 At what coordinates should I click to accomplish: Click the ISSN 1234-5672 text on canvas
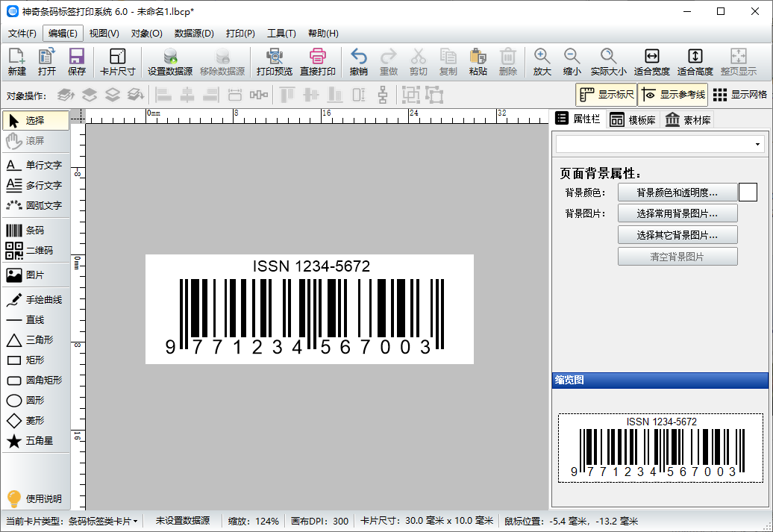click(312, 266)
